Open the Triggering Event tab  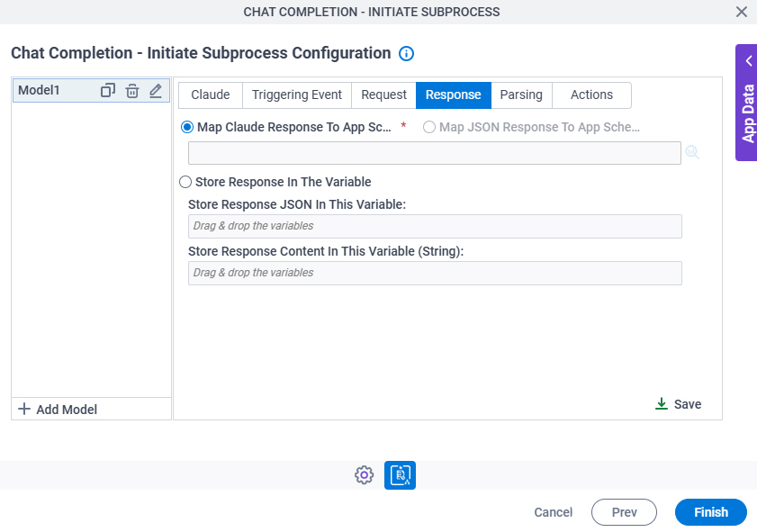(297, 95)
